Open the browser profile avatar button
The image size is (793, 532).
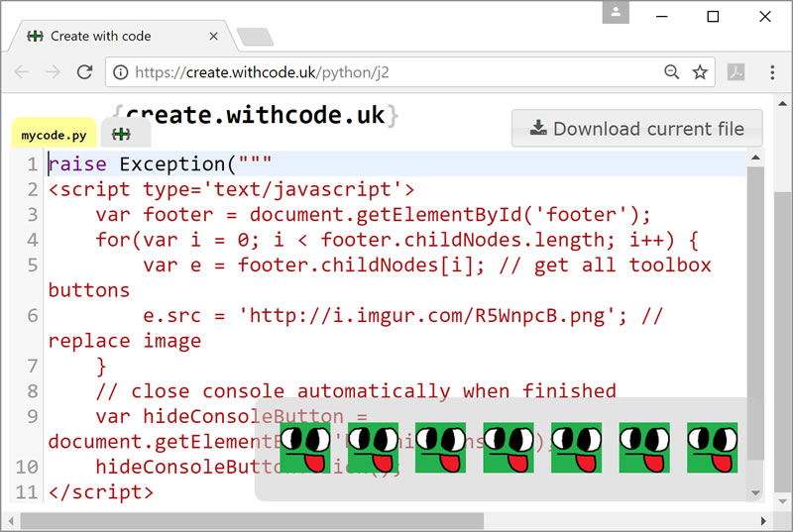point(616,12)
